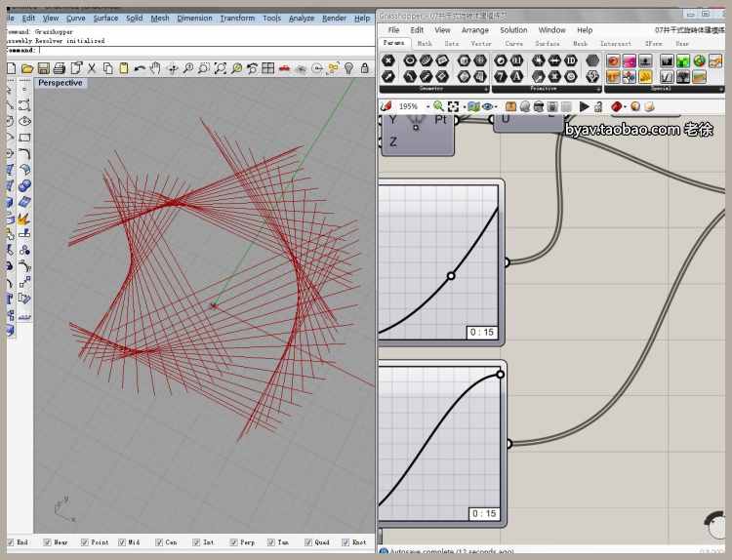Image resolution: width=732 pixels, height=560 pixels.
Task: Toggle the Perp osnap checkbox
Action: point(232,541)
